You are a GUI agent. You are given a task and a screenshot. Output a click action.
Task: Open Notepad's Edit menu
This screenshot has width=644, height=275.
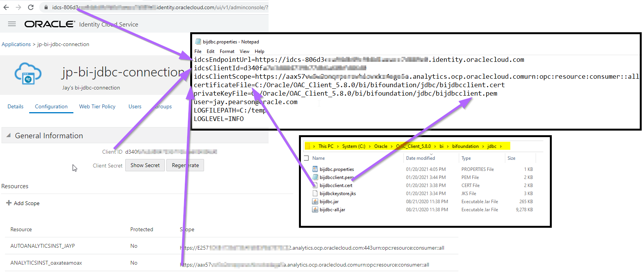point(211,51)
